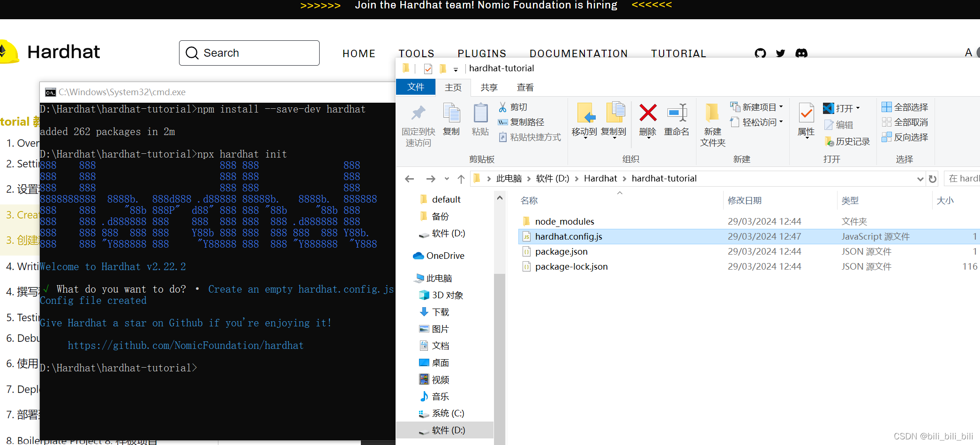Open 系统 (C:) drive in navigation pane
The width and height of the screenshot is (980, 445).
(x=441, y=413)
